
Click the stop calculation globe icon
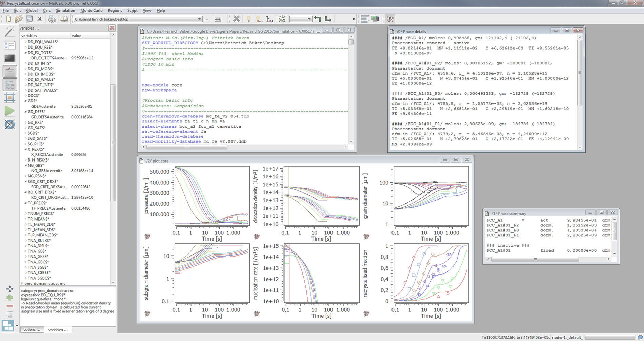(10, 125)
